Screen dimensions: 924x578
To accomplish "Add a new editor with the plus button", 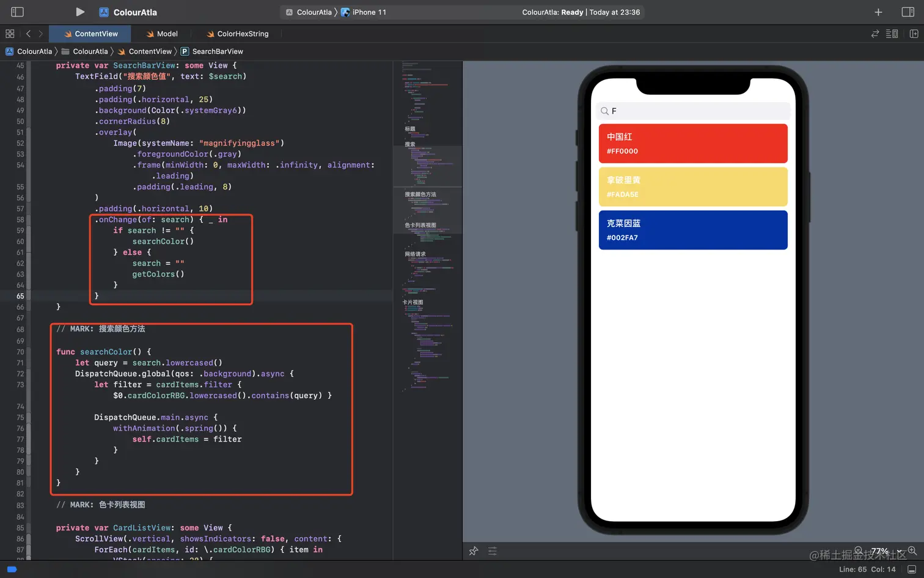I will pos(878,12).
